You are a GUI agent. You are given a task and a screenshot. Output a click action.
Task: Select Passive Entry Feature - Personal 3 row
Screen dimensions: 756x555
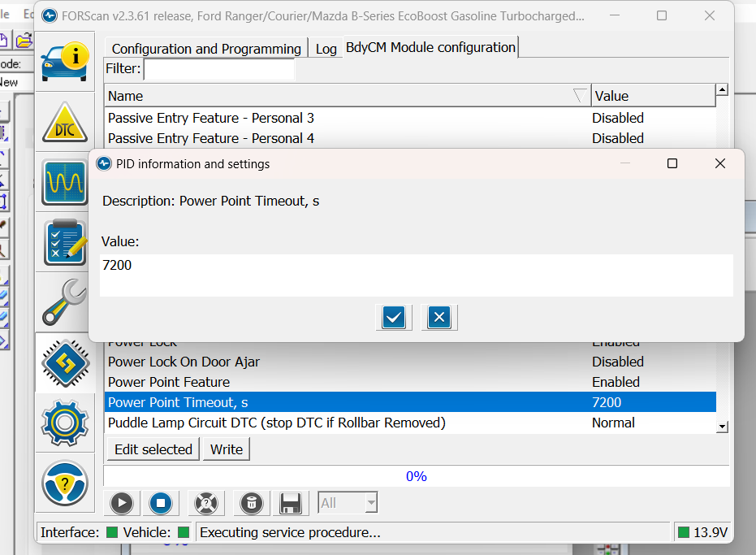click(410, 118)
